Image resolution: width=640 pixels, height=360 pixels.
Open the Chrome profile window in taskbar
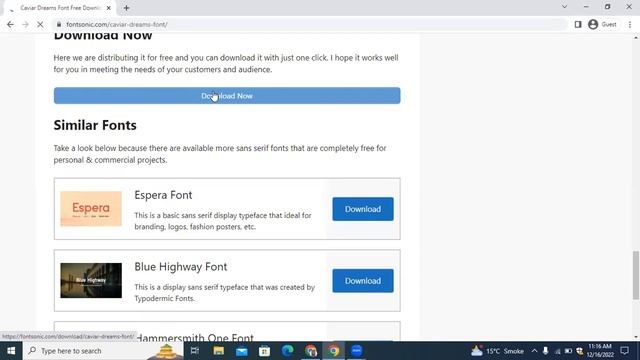click(x=311, y=351)
